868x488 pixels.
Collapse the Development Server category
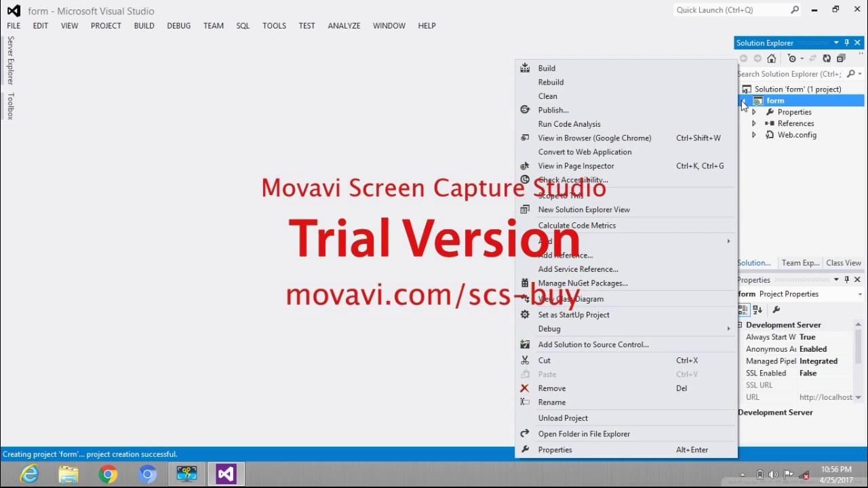741,325
